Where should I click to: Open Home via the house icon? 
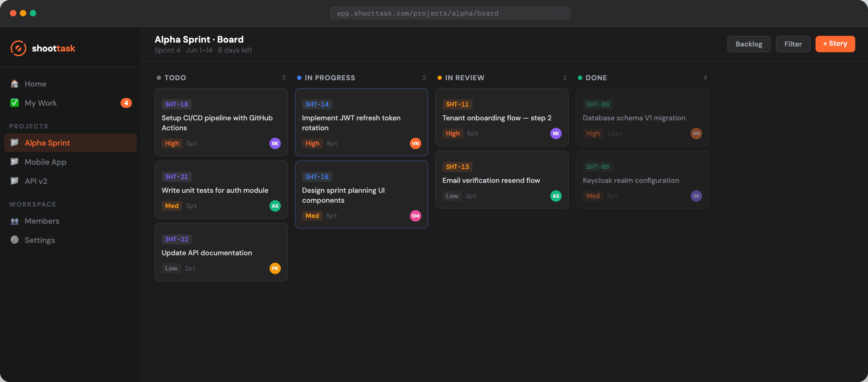coord(15,84)
